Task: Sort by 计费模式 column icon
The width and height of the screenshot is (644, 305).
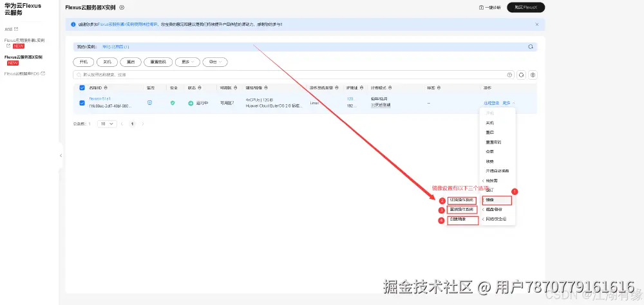Action: click(390, 88)
